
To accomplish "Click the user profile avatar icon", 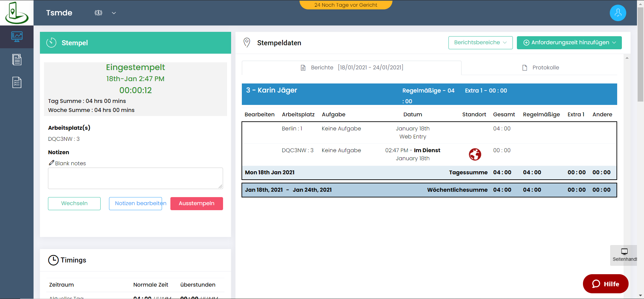I will click(618, 13).
